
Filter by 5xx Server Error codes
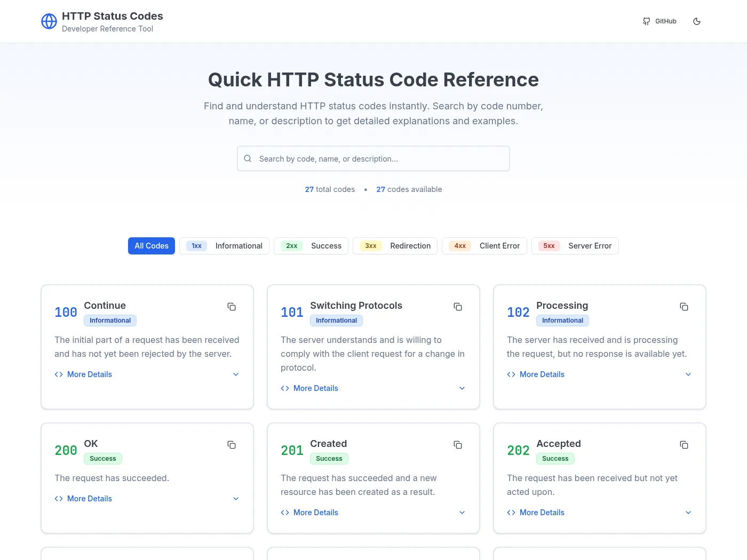[x=575, y=246]
